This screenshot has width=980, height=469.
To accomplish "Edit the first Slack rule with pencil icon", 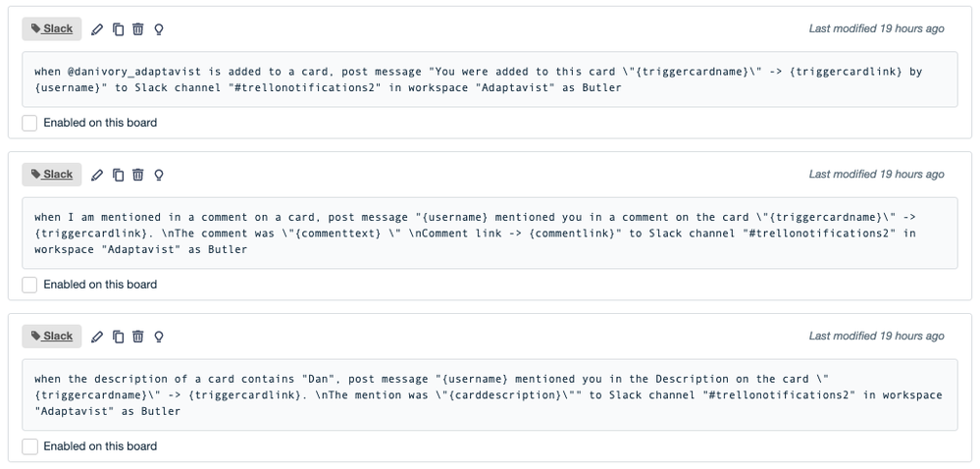I will click(97, 29).
